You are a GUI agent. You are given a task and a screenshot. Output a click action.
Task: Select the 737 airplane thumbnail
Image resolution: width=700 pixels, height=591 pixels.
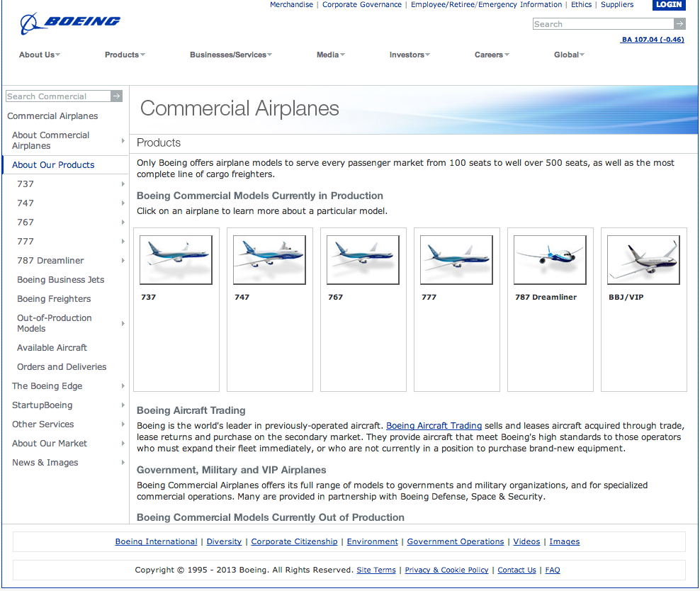(176, 259)
